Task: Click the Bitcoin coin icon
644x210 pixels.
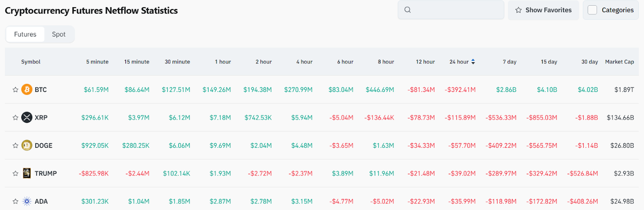Action: click(x=27, y=90)
